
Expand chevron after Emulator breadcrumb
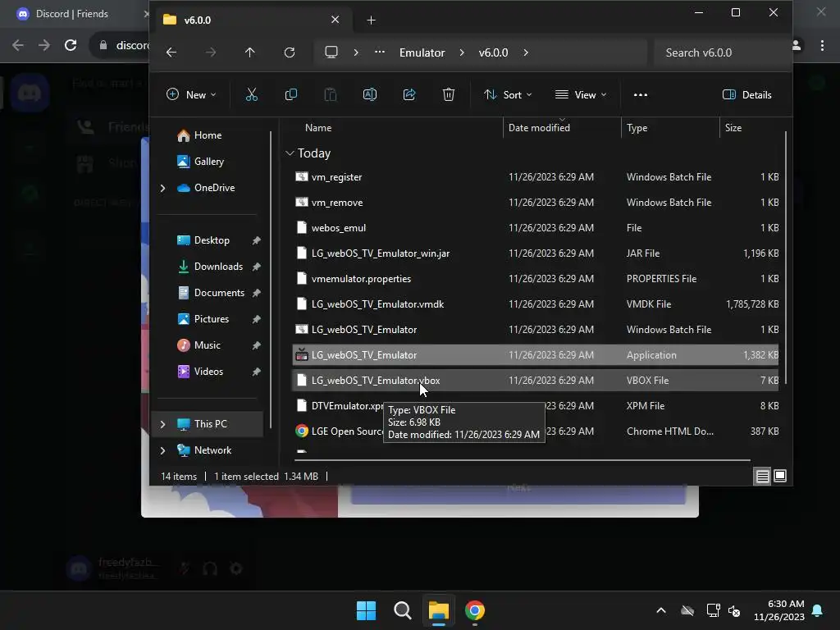tap(462, 52)
